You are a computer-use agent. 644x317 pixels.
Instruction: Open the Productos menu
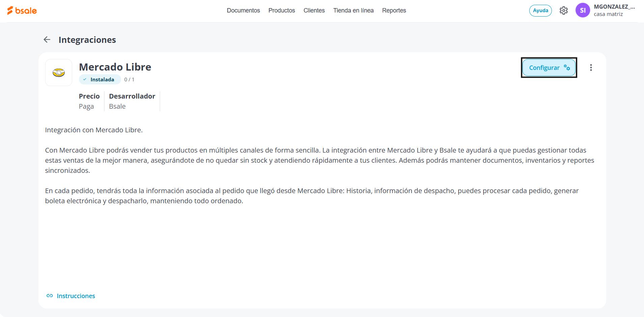point(282,10)
